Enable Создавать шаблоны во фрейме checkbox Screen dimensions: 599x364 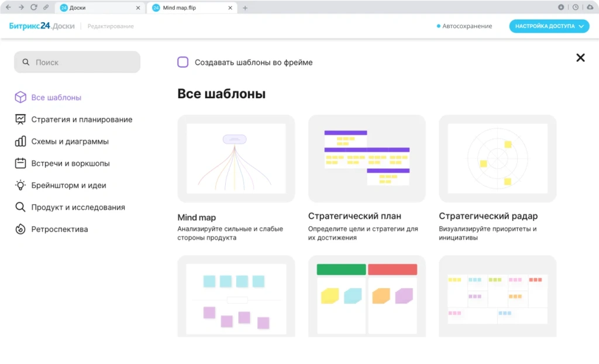(x=183, y=63)
